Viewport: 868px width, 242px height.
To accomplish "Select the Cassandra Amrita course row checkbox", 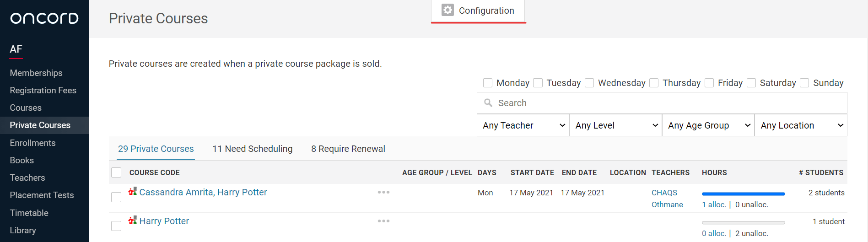I will coord(116,197).
